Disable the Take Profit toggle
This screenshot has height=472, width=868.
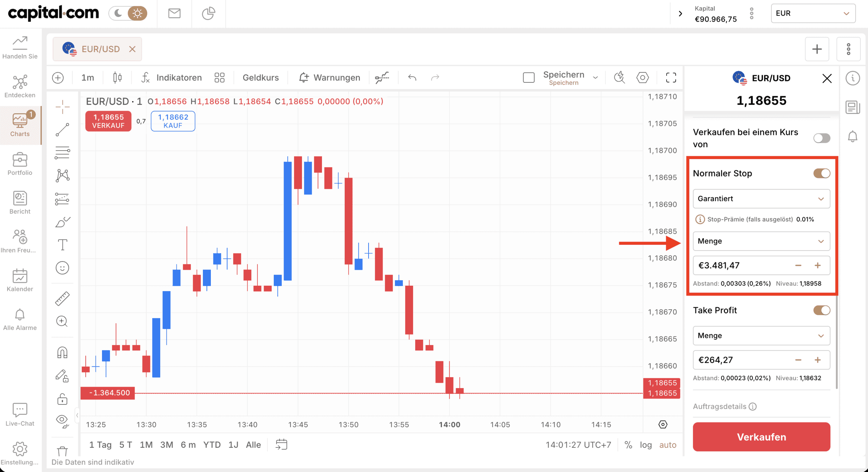[822, 310]
